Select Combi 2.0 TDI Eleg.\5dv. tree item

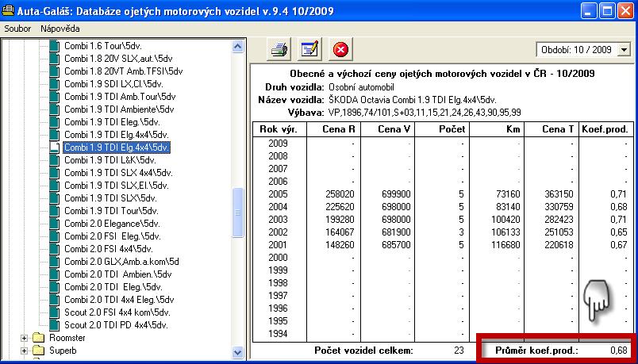[113, 287]
